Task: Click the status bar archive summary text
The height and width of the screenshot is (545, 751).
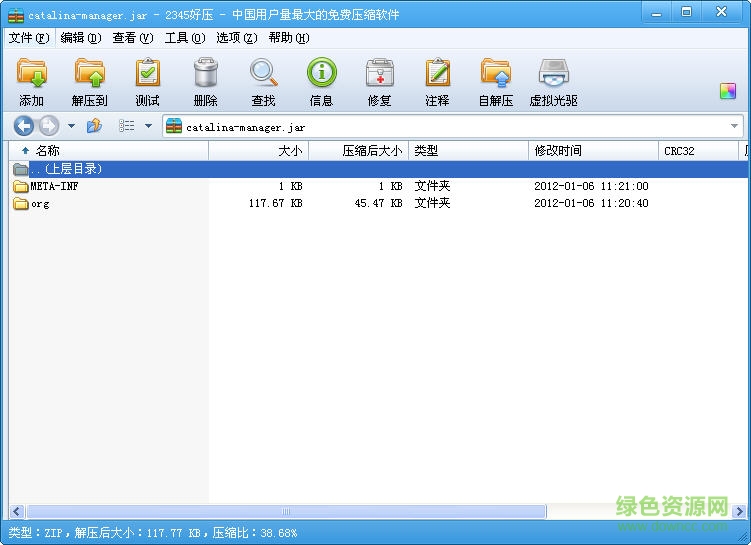Action: point(153,533)
